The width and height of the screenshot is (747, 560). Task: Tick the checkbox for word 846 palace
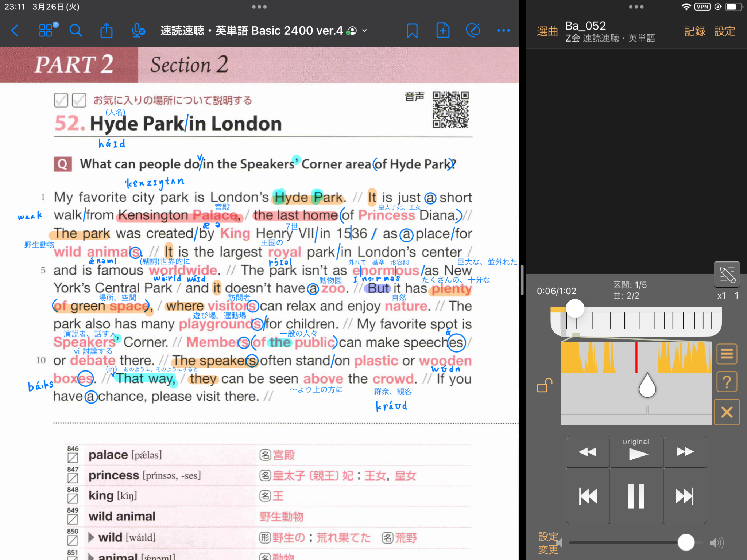click(x=73, y=458)
